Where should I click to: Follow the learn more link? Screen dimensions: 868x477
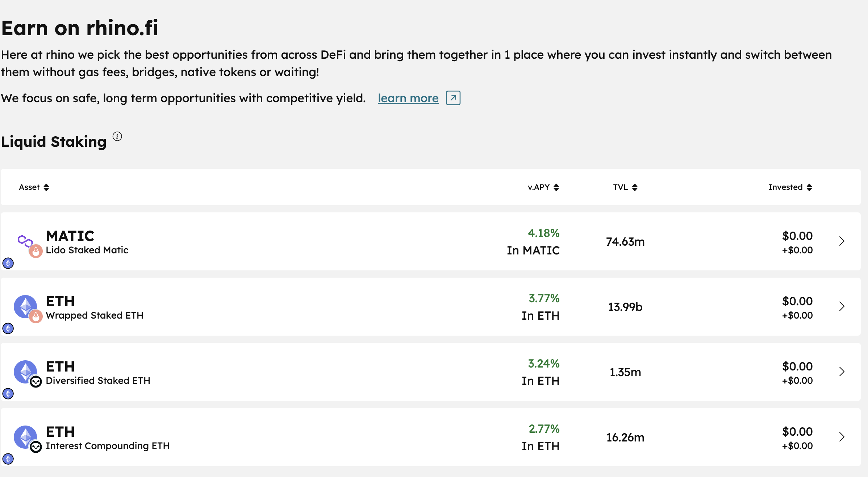click(408, 98)
